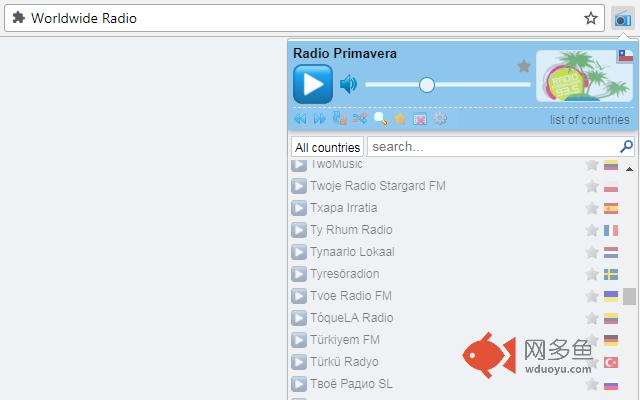Click Poland flag beside Twoje Radio Stargard

click(x=611, y=187)
